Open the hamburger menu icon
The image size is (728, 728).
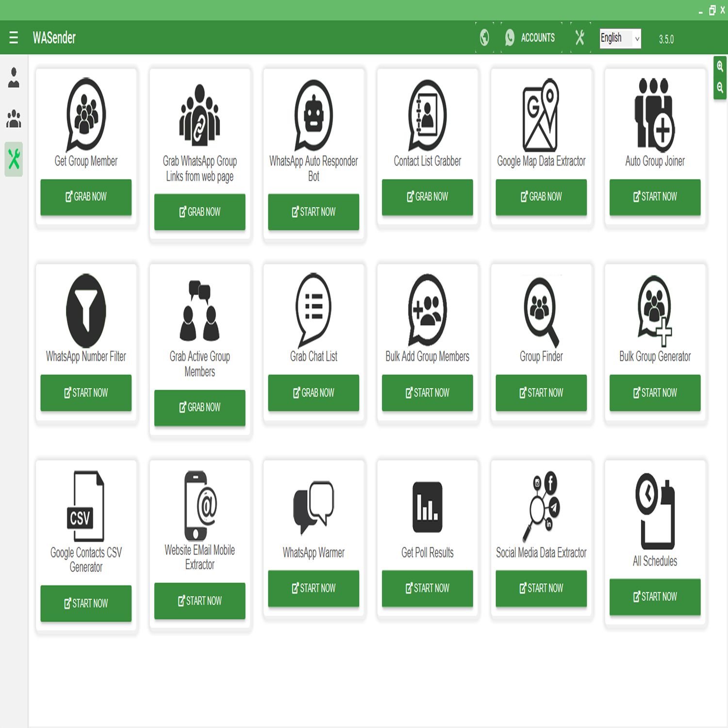click(14, 37)
